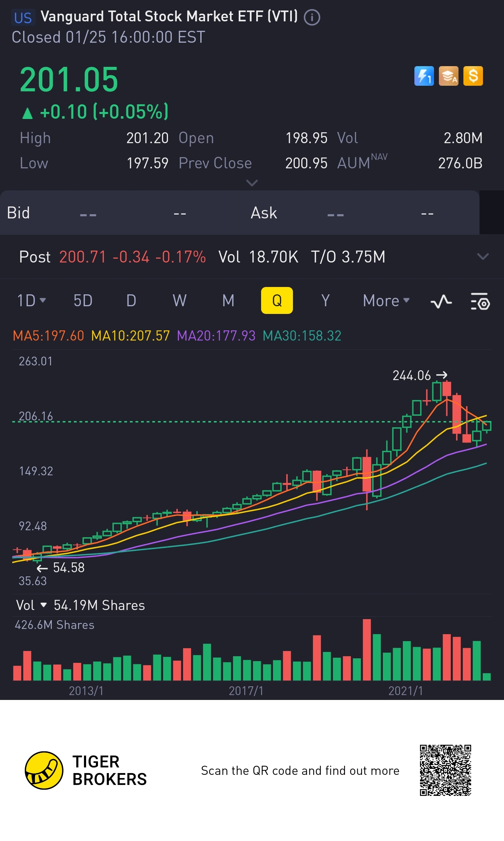Tap the 54.19M Shares volume readout
The image size is (504, 841).
[x=99, y=605]
